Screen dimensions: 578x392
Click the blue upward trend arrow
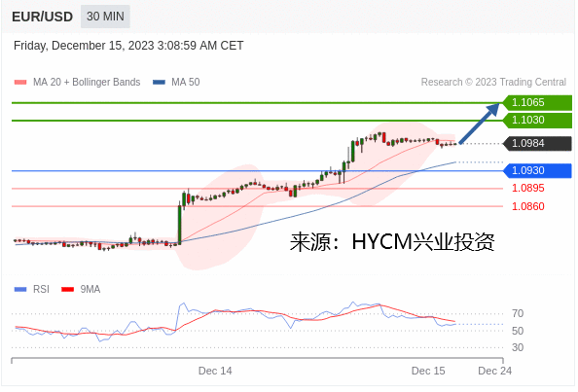[x=480, y=124]
